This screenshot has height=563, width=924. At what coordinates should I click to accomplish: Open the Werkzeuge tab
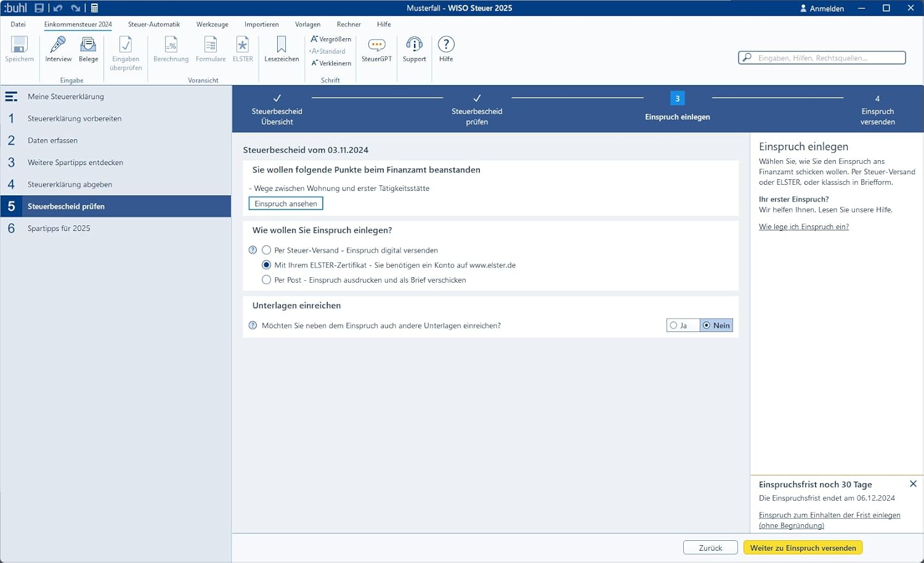coord(213,24)
